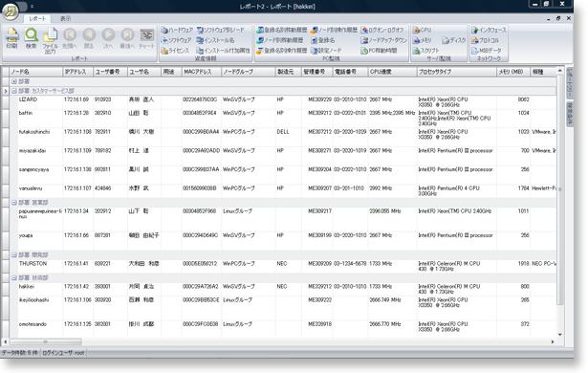The image size is (588, 373).
Task: Click the 戻る previous-page button
Action: [89, 38]
